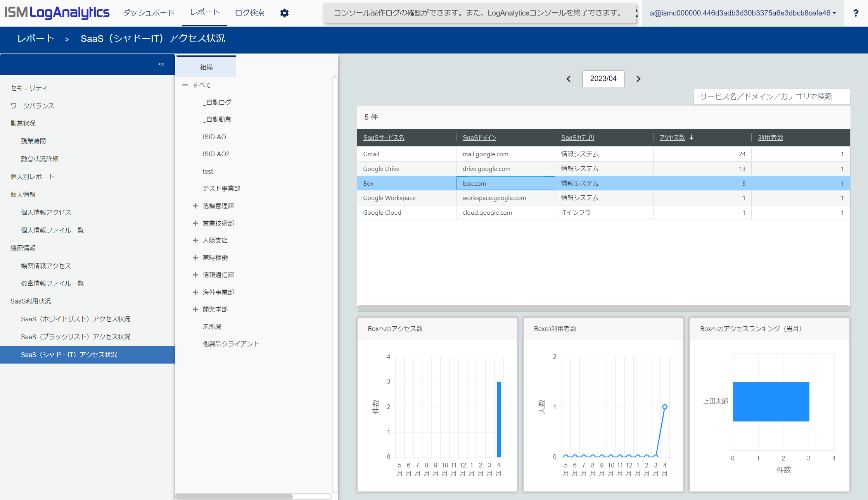Image resolution: width=868 pixels, height=500 pixels.
Task: Click the box.com domain cell
Action: (505, 183)
